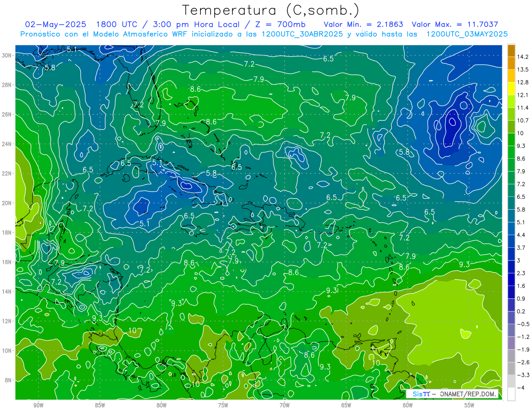The image size is (532, 411).
Task: Click "Valor Max. = 11.7037" text
Action: click(455, 24)
